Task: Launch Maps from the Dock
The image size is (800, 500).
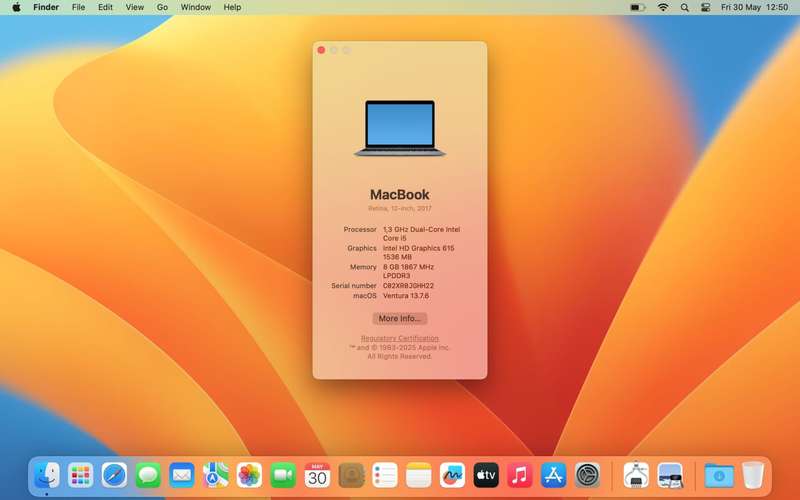Action: coord(215,476)
